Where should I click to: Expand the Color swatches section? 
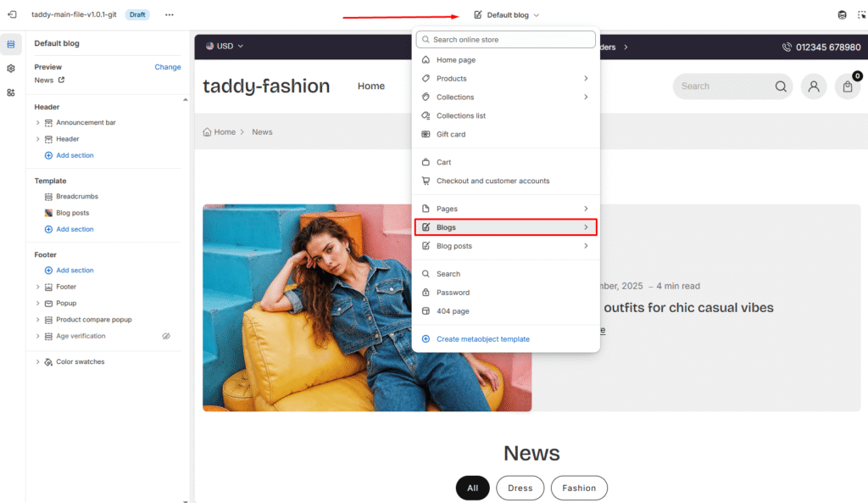38,362
